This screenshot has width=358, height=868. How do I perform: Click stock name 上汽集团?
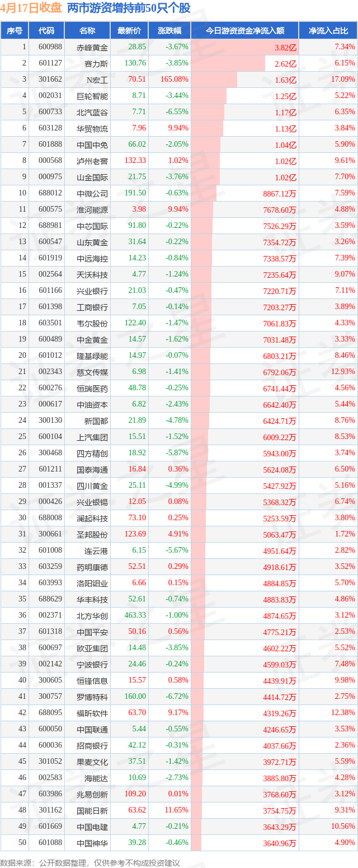click(x=92, y=437)
